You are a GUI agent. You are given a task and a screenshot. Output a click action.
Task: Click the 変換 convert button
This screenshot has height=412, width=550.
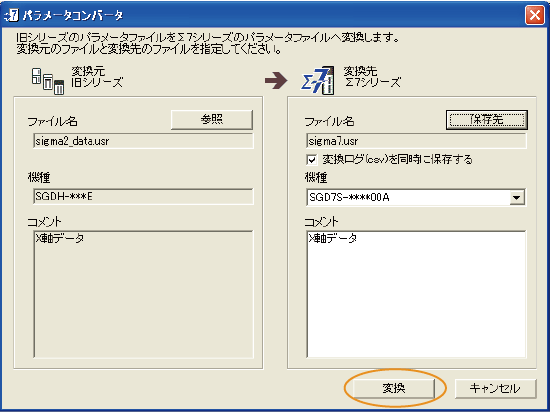tap(394, 388)
